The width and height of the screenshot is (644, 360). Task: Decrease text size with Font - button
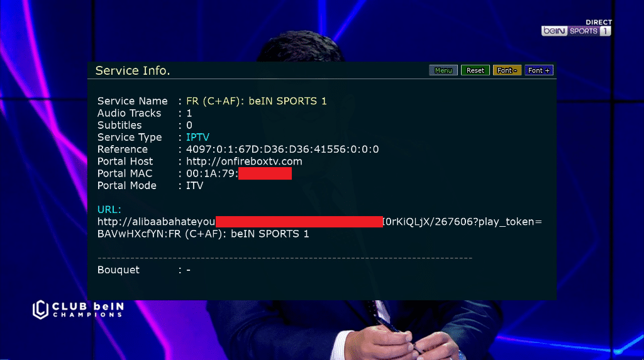point(508,70)
